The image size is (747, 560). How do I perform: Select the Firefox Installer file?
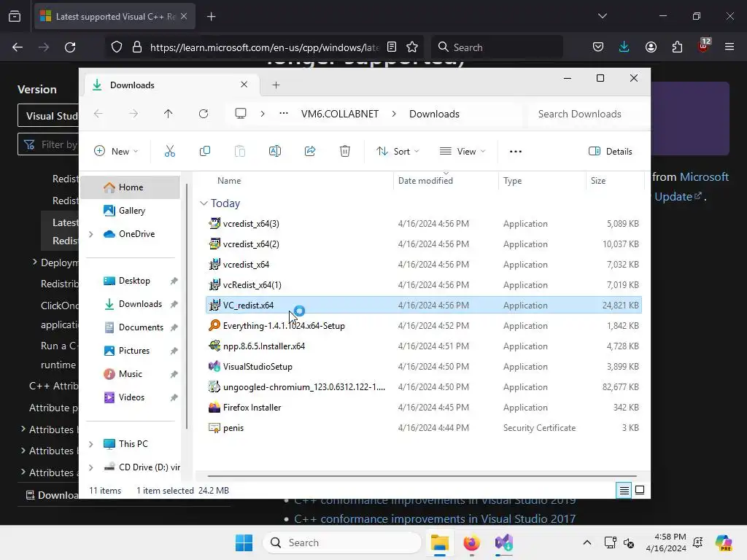[x=252, y=408]
